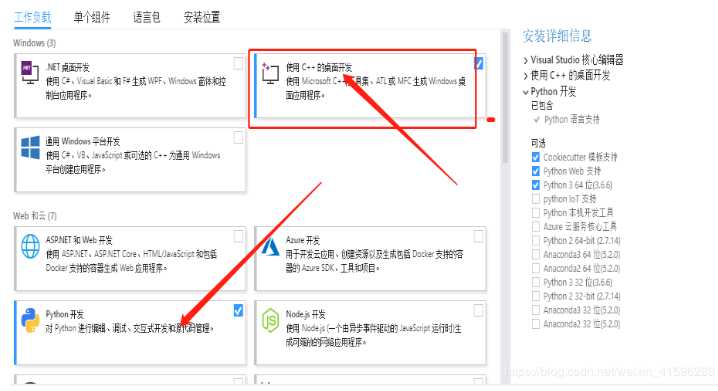Click the 安装详细信息 heading
718x391 pixels.
tap(557, 36)
